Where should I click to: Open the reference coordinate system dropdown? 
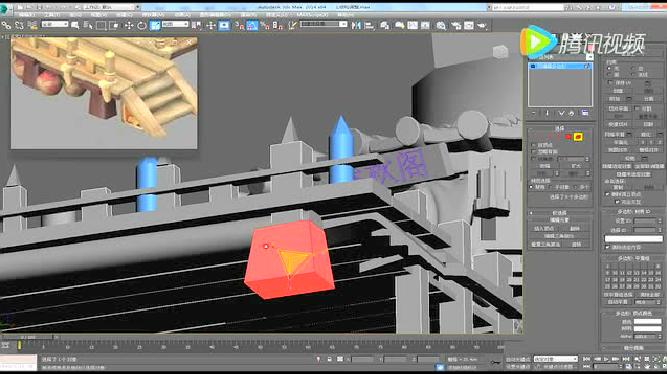click(175, 24)
